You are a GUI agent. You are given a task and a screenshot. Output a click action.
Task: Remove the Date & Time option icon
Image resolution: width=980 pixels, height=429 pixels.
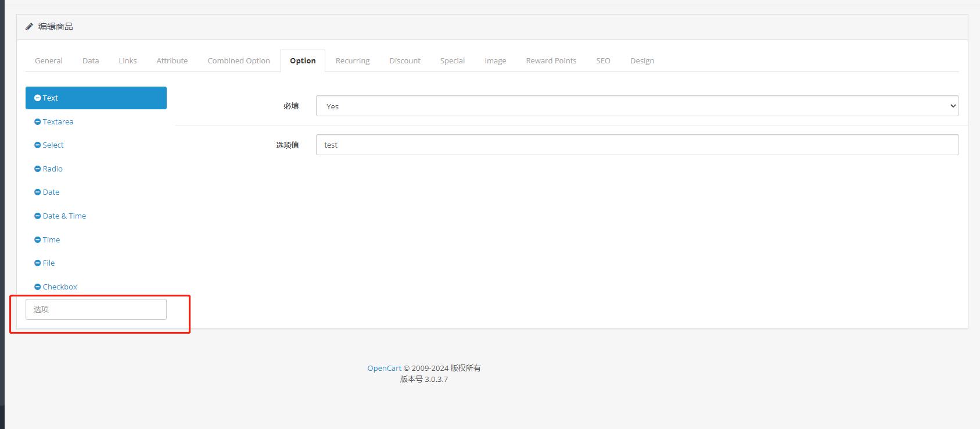click(x=38, y=216)
